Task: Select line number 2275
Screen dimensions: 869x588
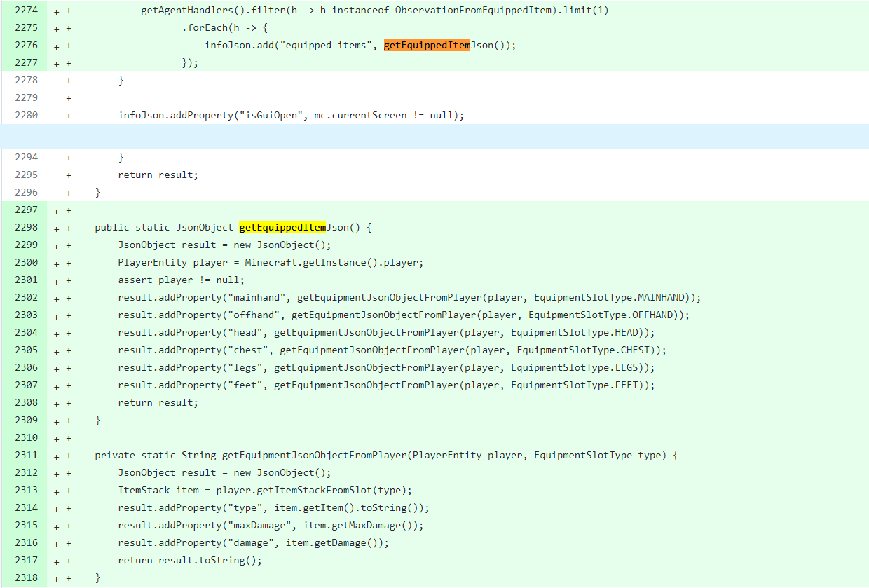Action: click(26, 28)
